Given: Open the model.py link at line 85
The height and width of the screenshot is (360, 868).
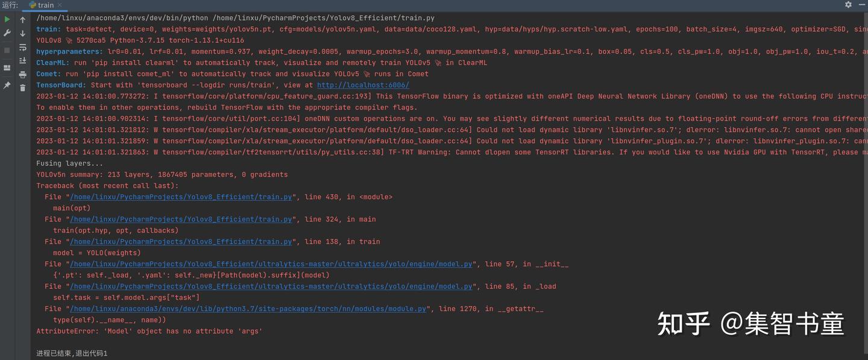Looking at the screenshot, I should [x=271, y=286].
